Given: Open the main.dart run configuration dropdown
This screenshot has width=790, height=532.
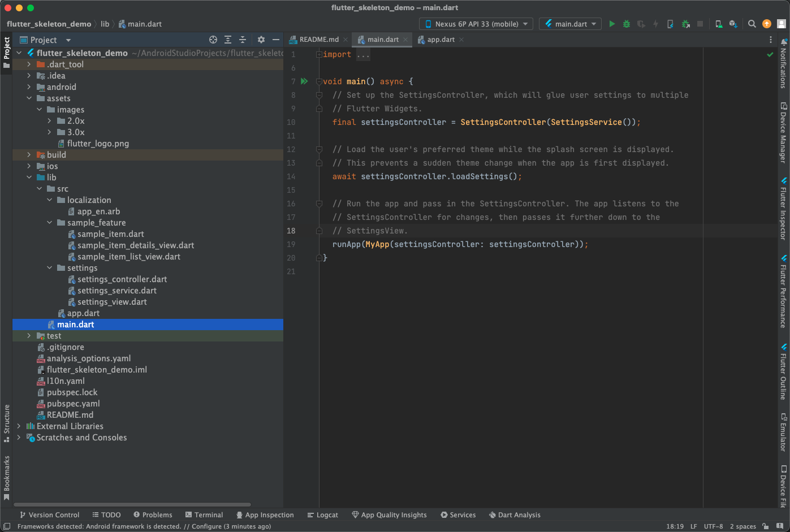Looking at the screenshot, I should [570, 24].
